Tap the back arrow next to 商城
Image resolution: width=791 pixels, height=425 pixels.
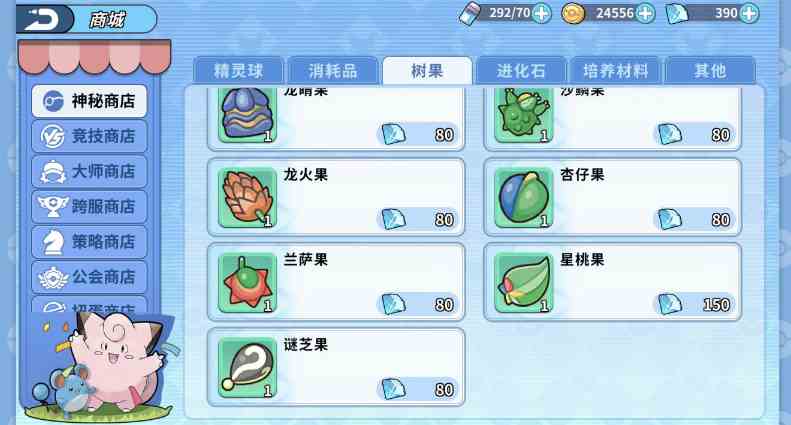pyautogui.click(x=44, y=20)
